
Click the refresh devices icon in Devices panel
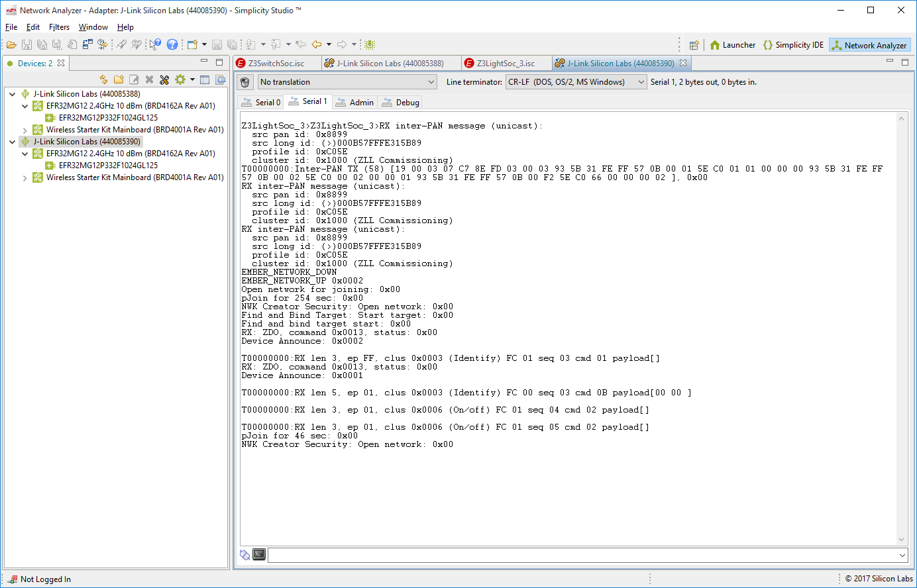[x=103, y=79]
